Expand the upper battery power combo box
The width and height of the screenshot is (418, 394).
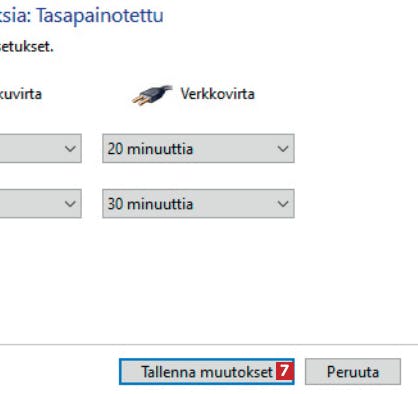(x=40, y=148)
